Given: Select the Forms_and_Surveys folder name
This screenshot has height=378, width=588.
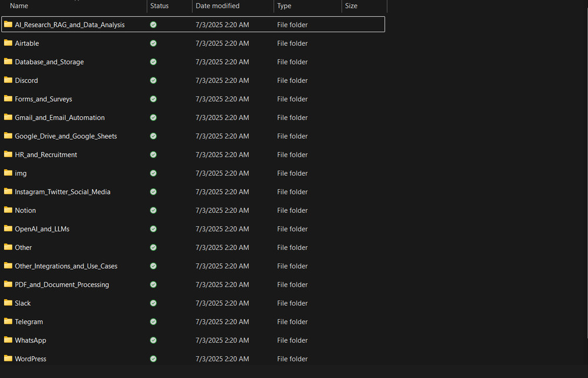Looking at the screenshot, I should (44, 99).
